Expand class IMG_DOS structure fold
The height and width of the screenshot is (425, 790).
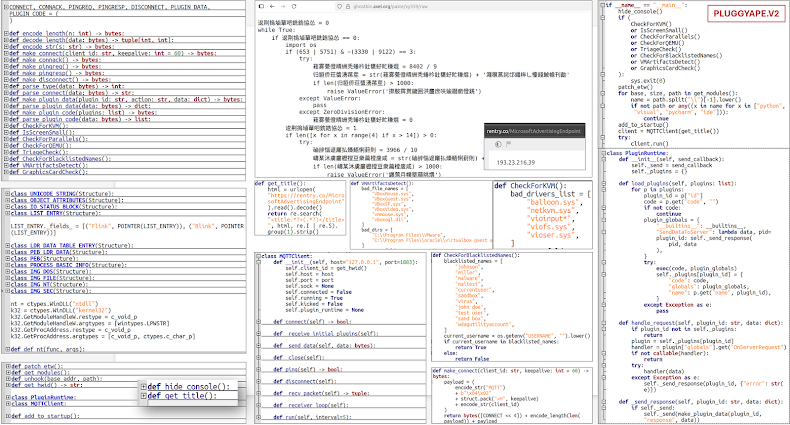7,271
